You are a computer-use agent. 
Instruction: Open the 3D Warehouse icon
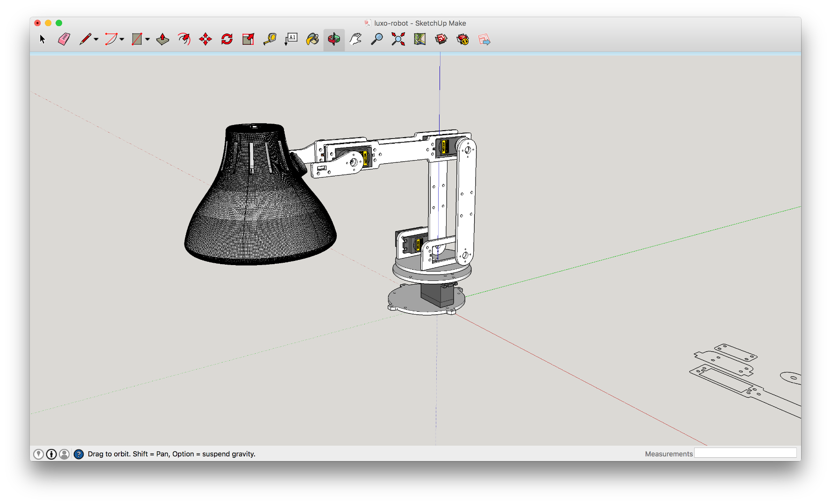click(x=441, y=40)
